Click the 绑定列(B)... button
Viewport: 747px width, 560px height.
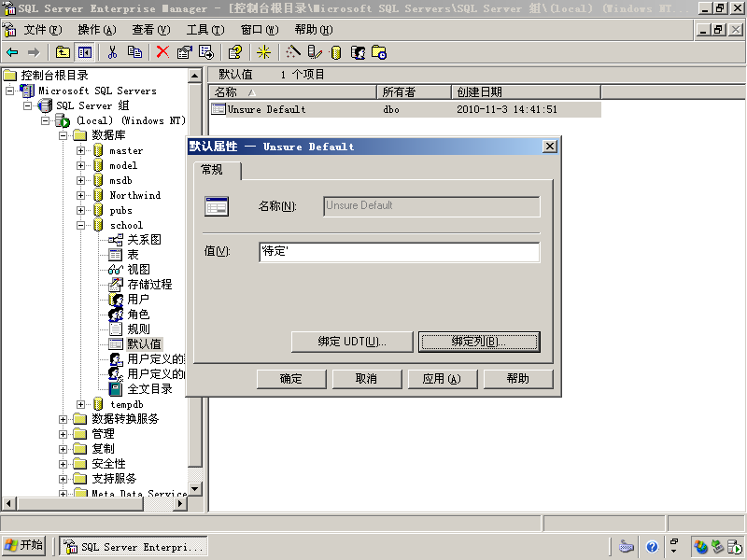tap(479, 342)
